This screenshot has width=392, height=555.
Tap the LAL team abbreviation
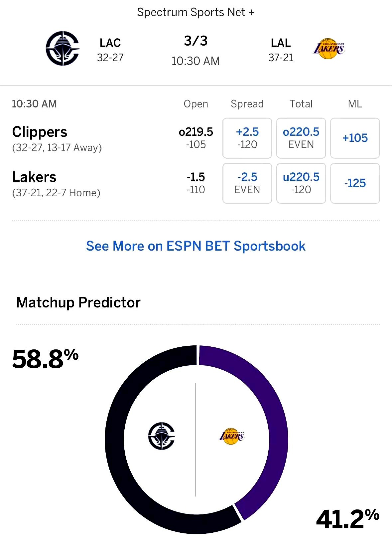(281, 43)
